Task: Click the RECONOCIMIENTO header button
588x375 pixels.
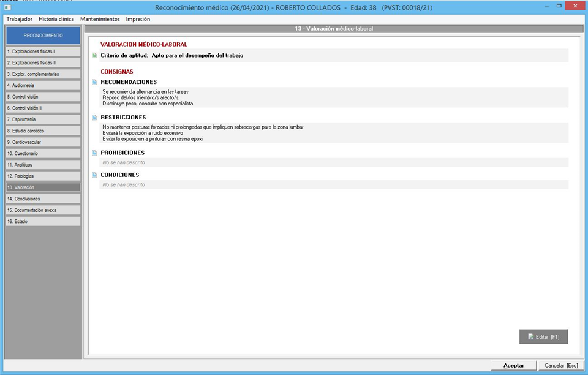Action: [x=43, y=36]
